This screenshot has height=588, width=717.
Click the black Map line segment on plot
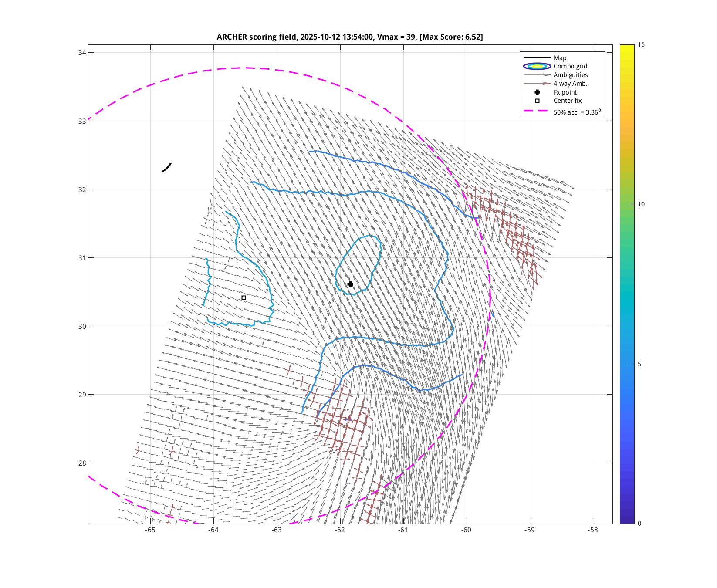point(166,167)
